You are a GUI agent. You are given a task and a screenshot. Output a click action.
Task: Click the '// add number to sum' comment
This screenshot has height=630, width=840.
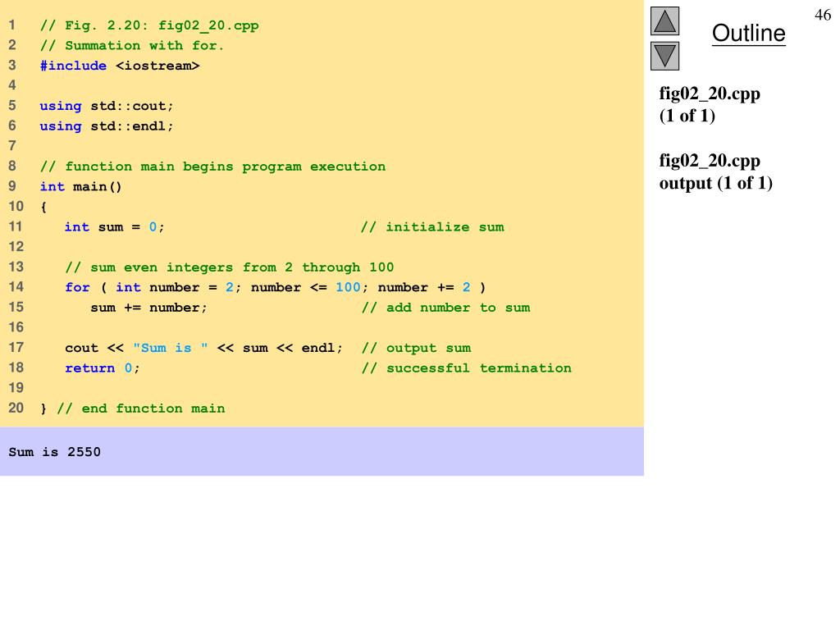point(445,308)
